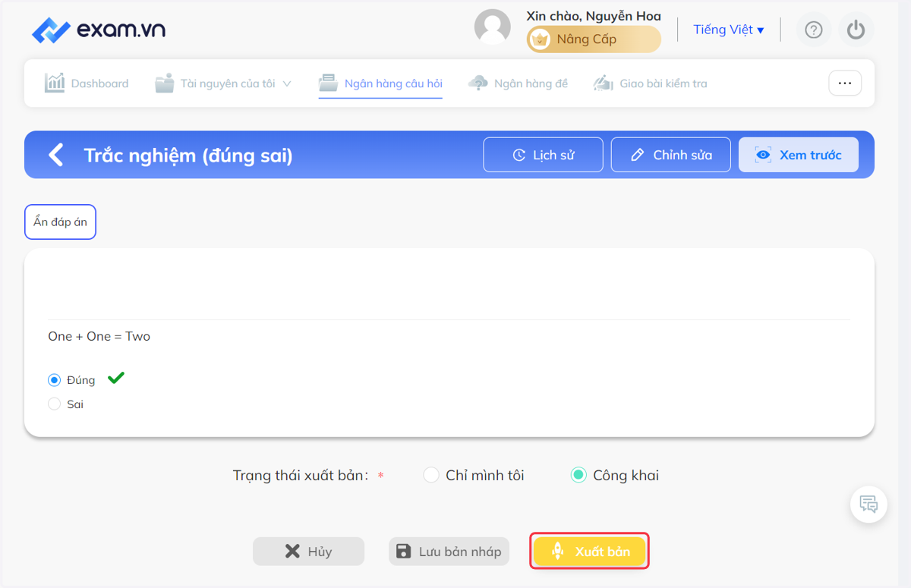Click the Tài nguyên của tôi folder icon
This screenshot has width=911, height=588.
(165, 83)
